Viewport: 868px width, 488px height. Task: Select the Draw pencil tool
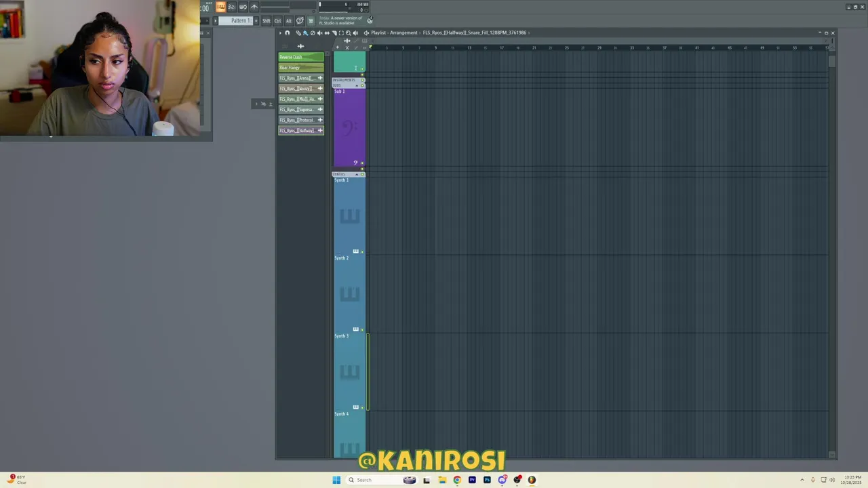pyautogui.click(x=298, y=33)
